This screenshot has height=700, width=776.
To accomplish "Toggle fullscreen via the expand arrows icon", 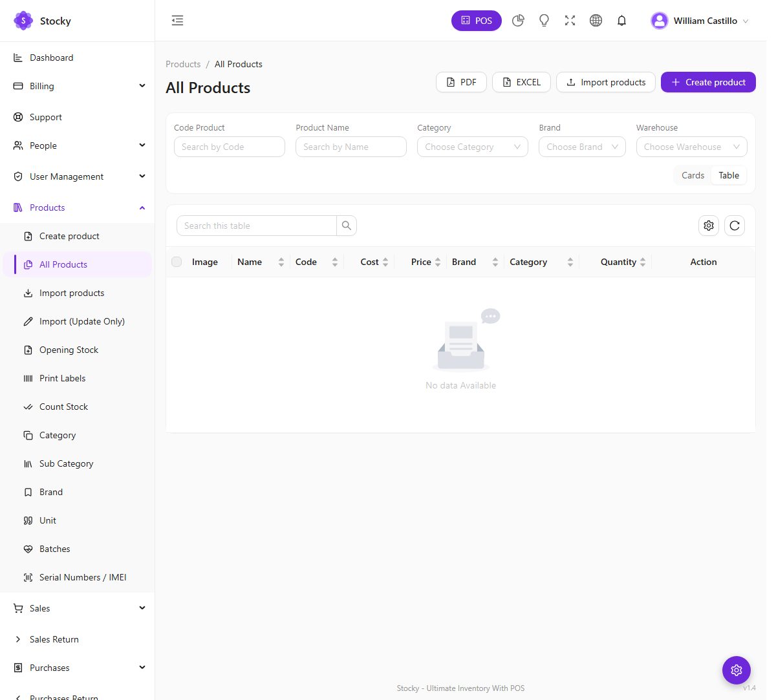I will tap(570, 21).
